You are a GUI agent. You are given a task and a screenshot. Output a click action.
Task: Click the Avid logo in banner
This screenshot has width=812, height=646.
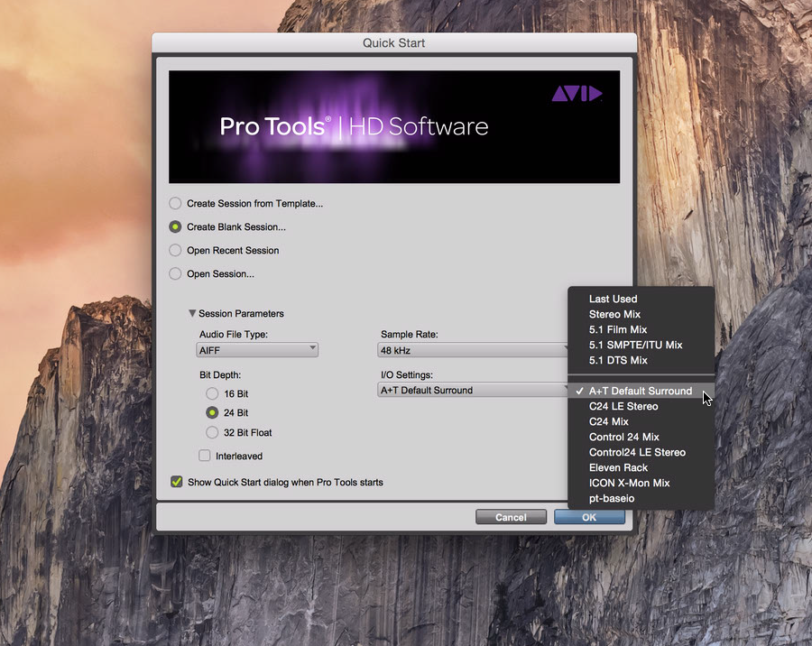[577, 93]
